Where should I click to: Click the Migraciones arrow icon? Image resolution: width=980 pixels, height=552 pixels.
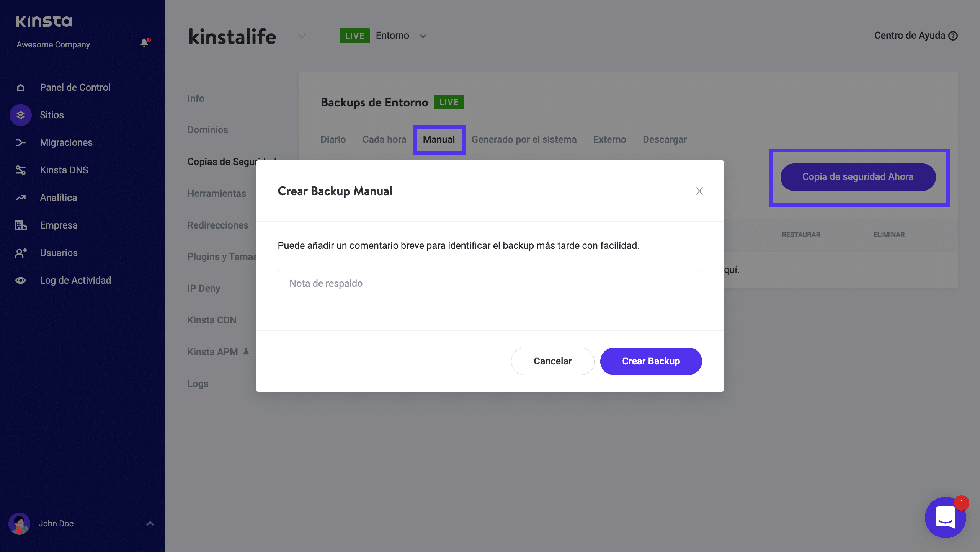21,143
